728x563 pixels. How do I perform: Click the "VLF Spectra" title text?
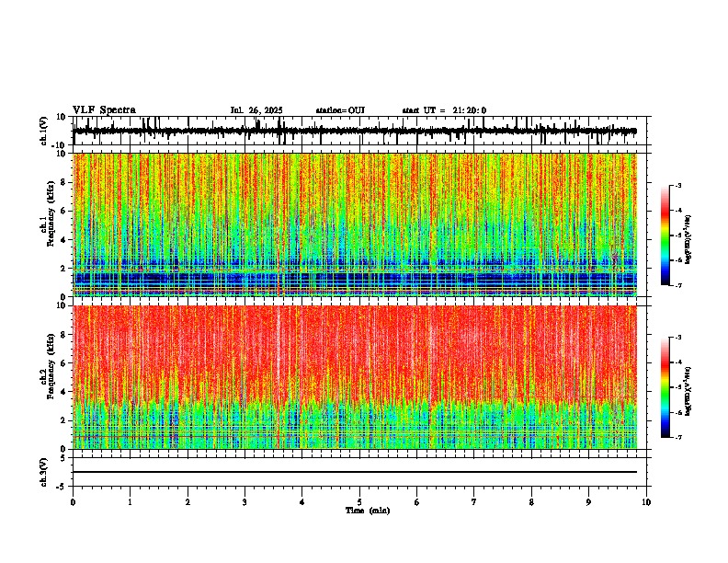[104, 110]
